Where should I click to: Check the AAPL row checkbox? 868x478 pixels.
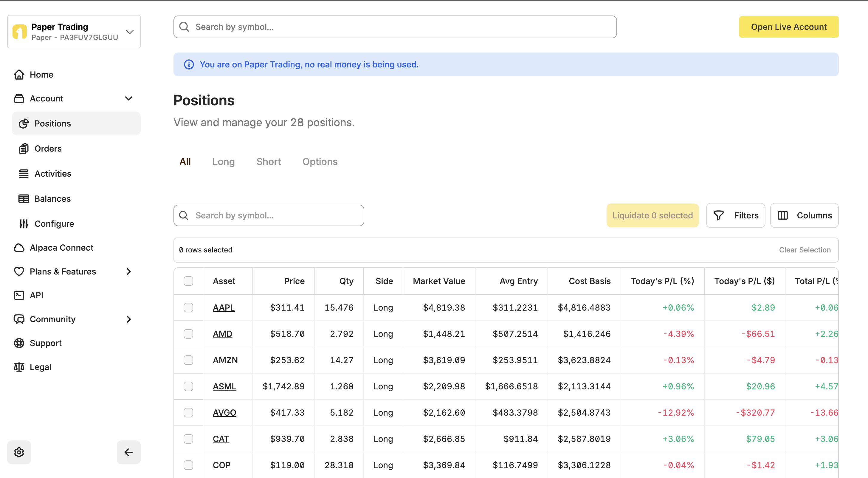tap(188, 308)
